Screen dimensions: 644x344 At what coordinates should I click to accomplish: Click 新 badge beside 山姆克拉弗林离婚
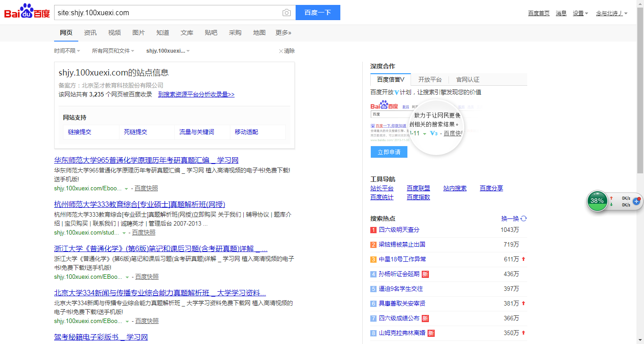pos(431,333)
